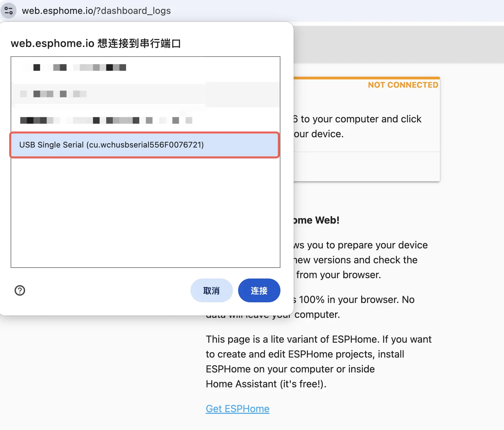Click the gray page header bar
This screenshot has width=504, height=430.
click(x=397, y=45)
